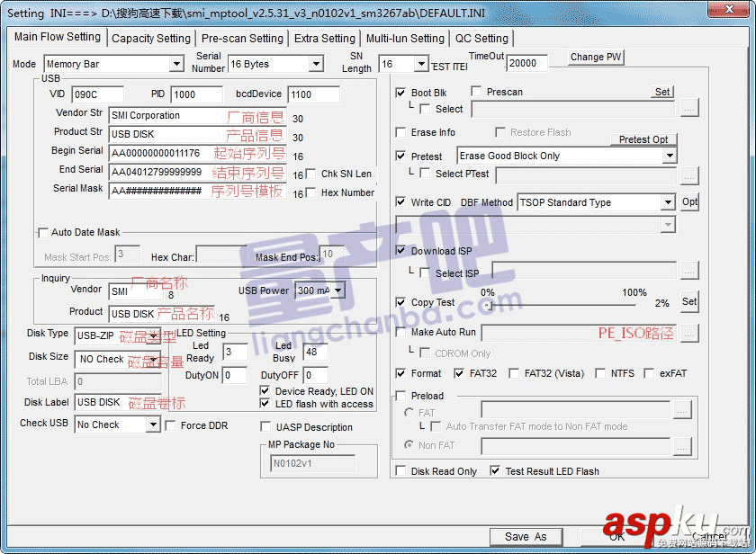Open the QC Setting tab
This screenshot has height=554, width=756.
click(x=481, y=38)
